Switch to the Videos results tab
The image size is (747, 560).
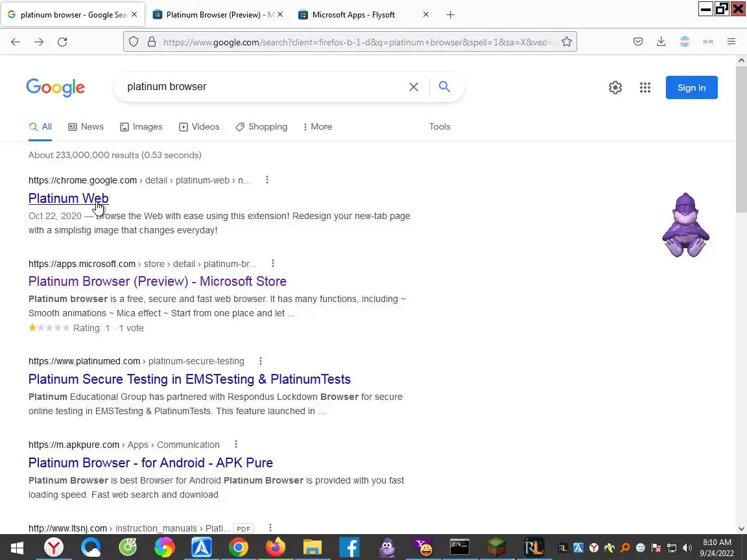pos(199,126)
